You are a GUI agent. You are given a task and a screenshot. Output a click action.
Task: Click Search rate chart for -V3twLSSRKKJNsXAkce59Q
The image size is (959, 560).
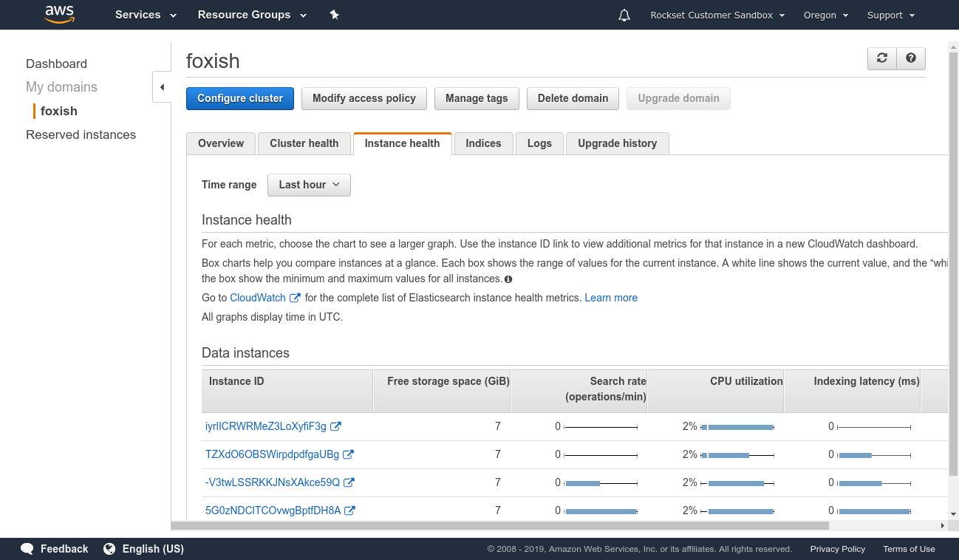click(601, 483)
